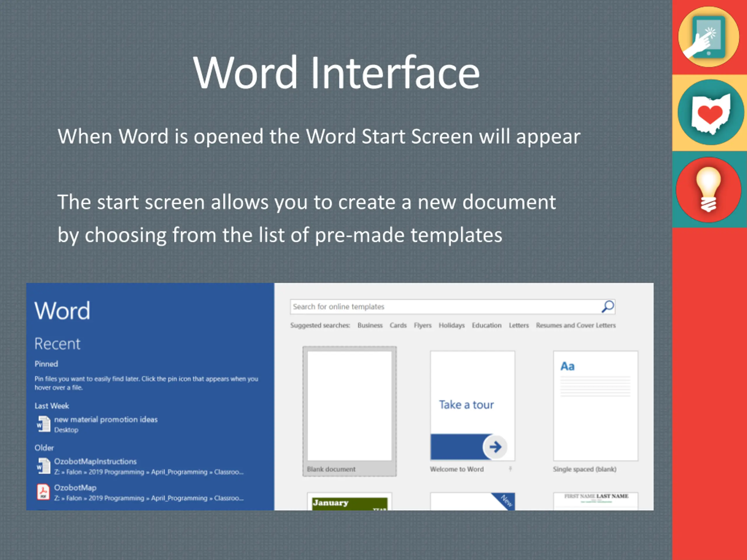Click the tablet touch icon
747x560 pixels.
click(708, 37)
